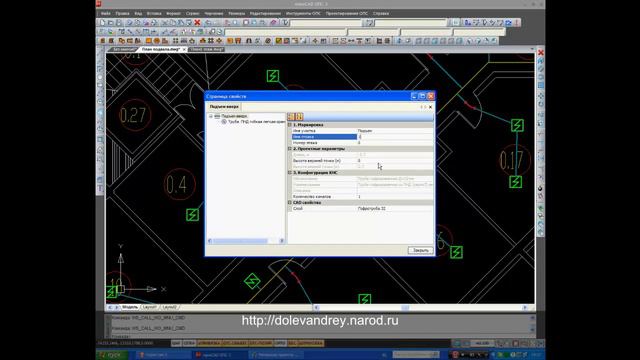Open the Правка menu
Viewport: 640px width, 360px height.
122,13
